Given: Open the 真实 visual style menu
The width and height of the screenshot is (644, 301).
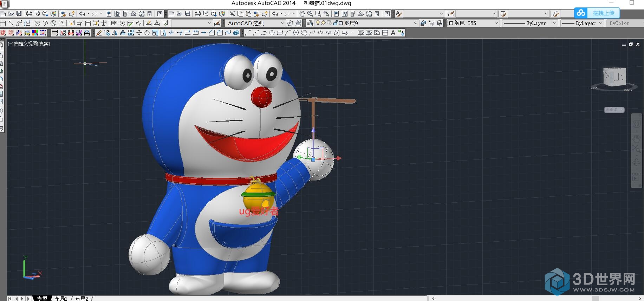Looking at the screenshot, I should click(x=44, y=44).
